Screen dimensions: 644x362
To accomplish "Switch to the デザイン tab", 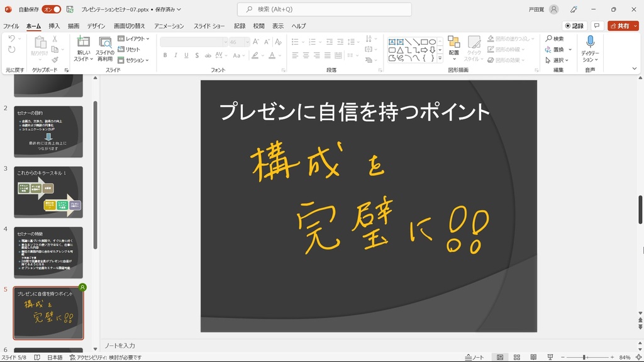I will [96, 26].
